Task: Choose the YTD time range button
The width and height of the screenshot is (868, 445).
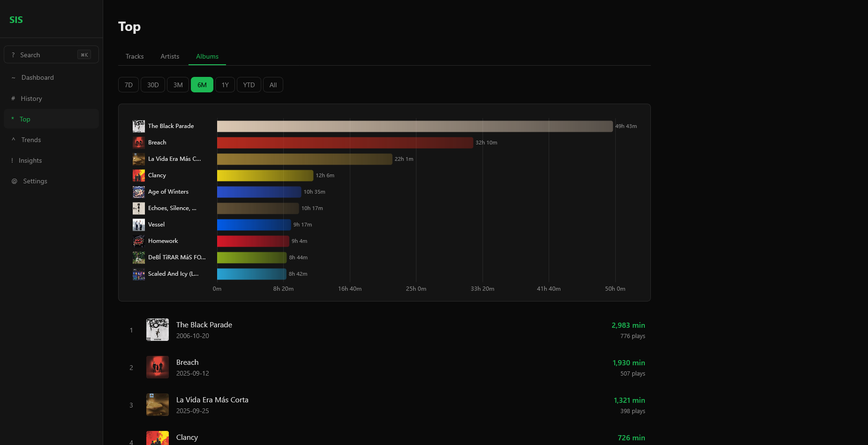Action: [x=249, y=85]
